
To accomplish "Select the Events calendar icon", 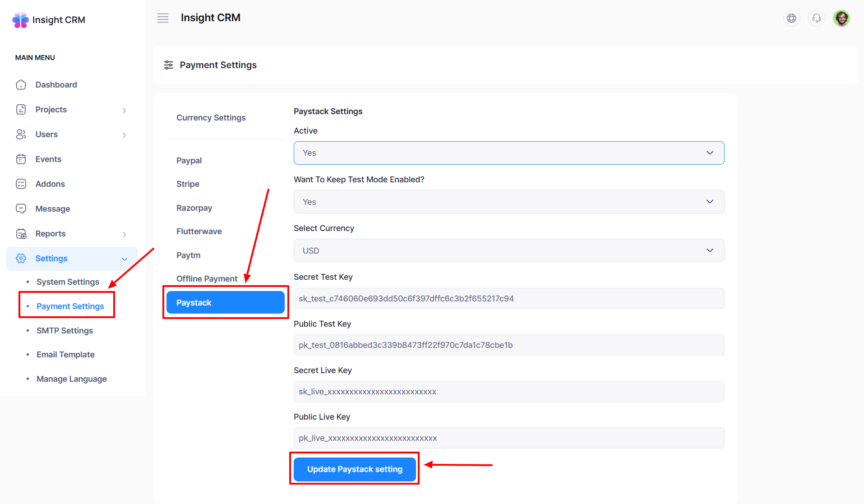I will (21, 159).
